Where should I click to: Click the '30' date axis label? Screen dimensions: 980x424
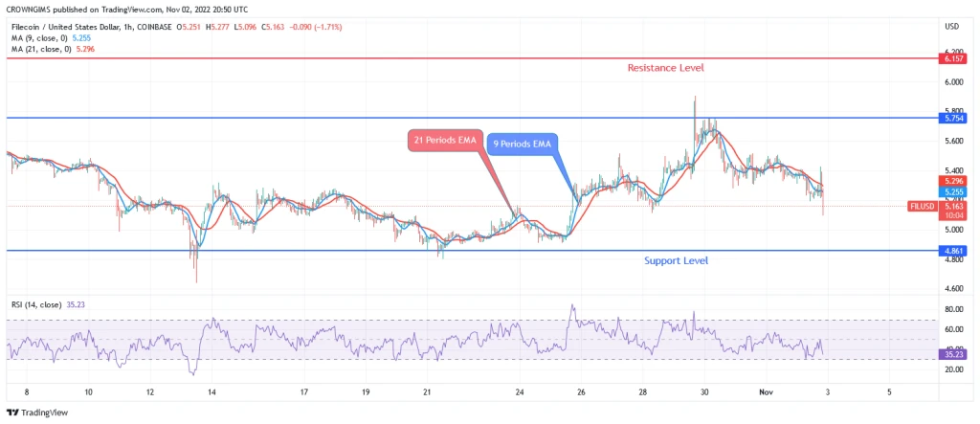pyautogui.click(x=704, y=392)
